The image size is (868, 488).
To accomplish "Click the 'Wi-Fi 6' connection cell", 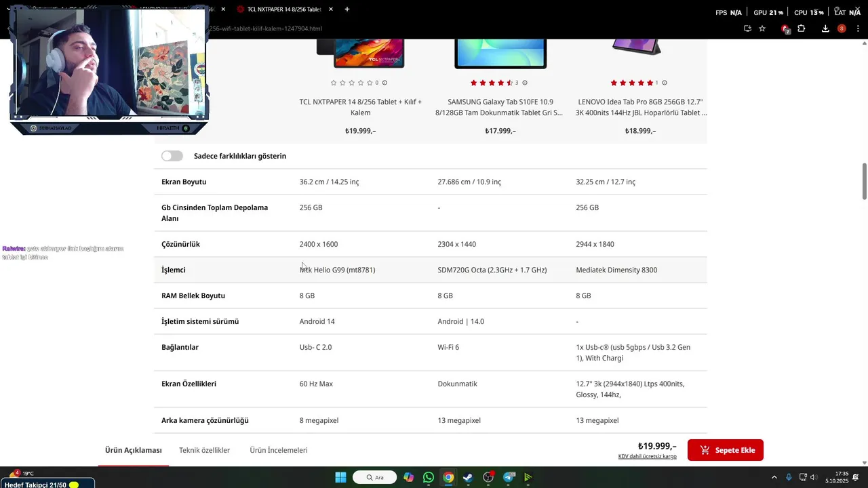I will [448, 347].
